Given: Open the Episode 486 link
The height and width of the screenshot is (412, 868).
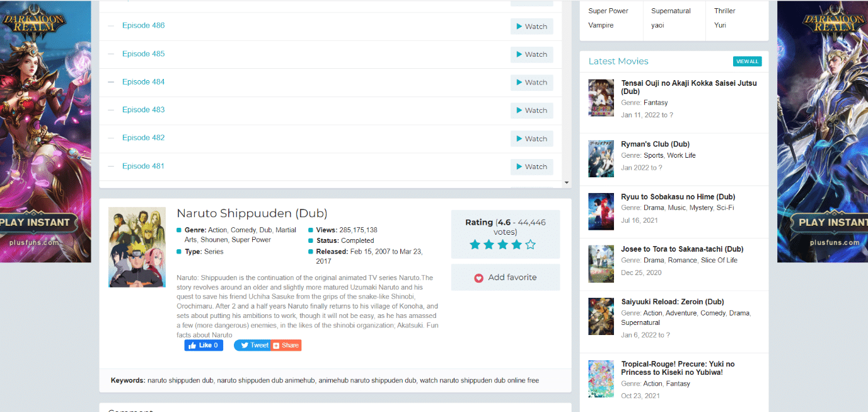Looking at the screenshot, I should tap(143, 25).
